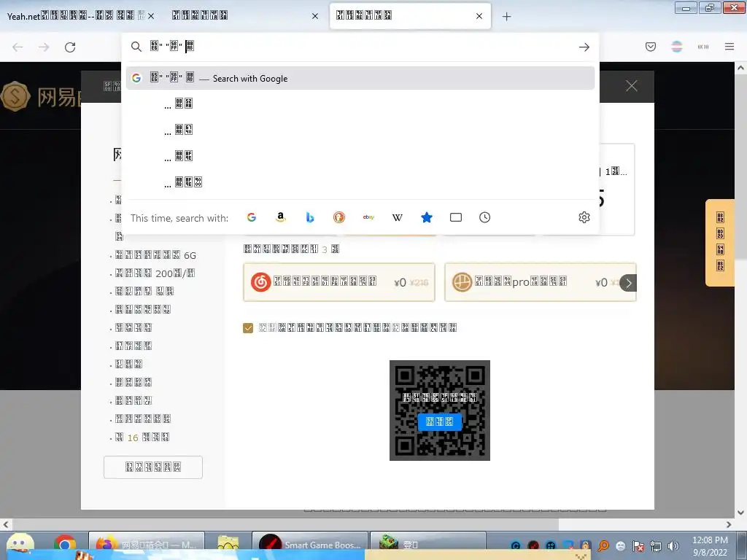Open Smart Game Booster from the taskbar

coord(309,545)
